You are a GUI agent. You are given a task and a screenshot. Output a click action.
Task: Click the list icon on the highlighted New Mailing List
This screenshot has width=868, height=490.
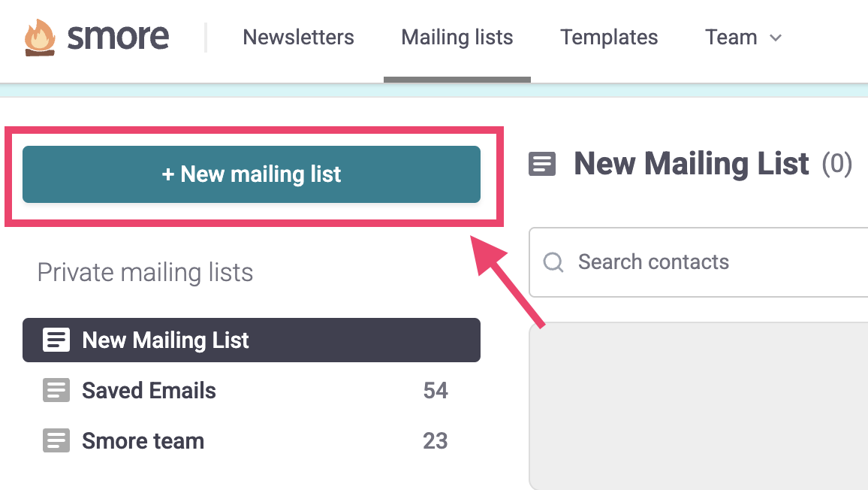point(56,340)
